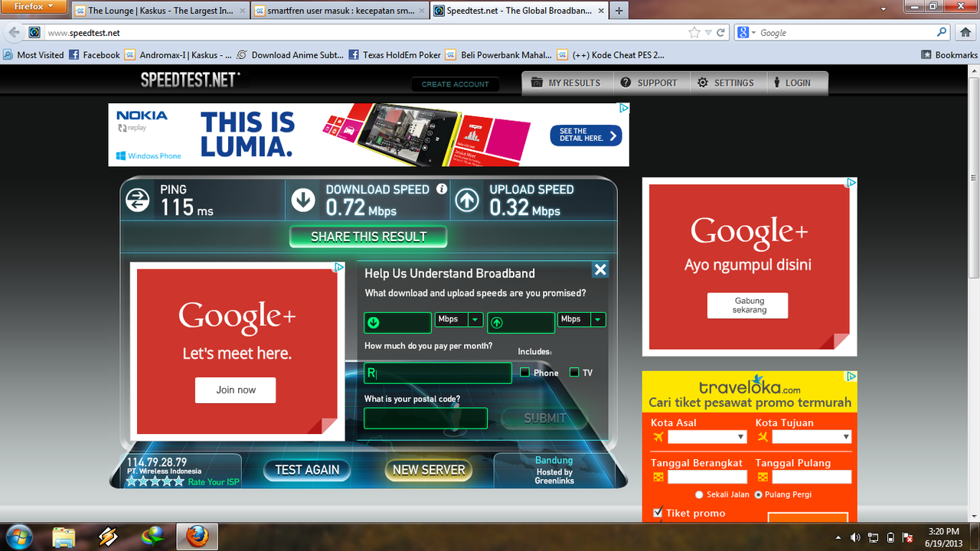This screenshot has width=980, height=551.
Task: Open SETTINGS menu item
Action: [x=726, y=83]
